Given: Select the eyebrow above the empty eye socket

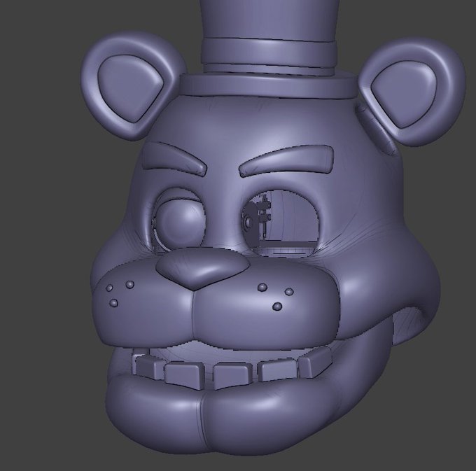Looking at the screenshot, I should pos(286,161).
